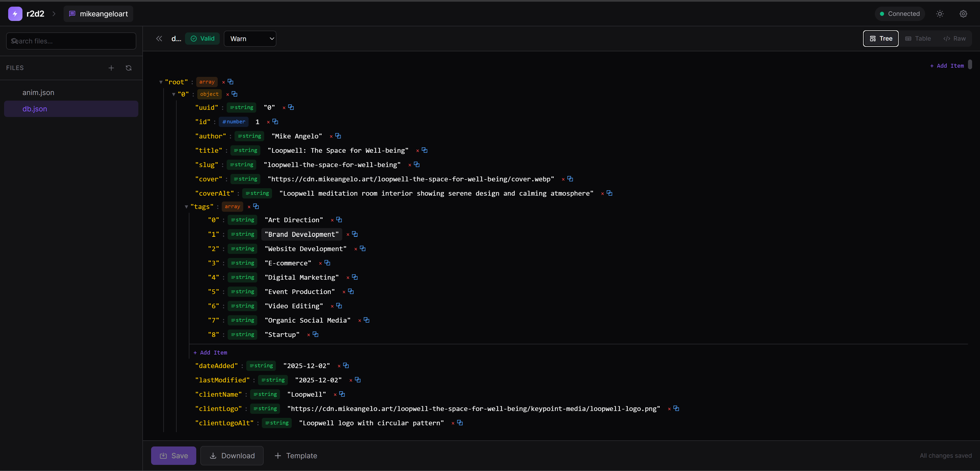Change type of id number badge
980x471 pixels.
pos(234,122)
